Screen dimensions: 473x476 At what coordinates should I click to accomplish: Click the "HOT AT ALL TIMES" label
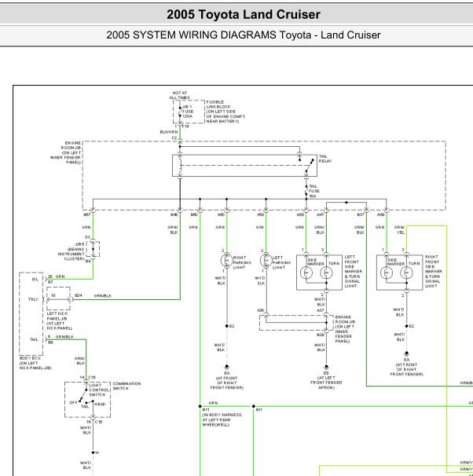180,95
